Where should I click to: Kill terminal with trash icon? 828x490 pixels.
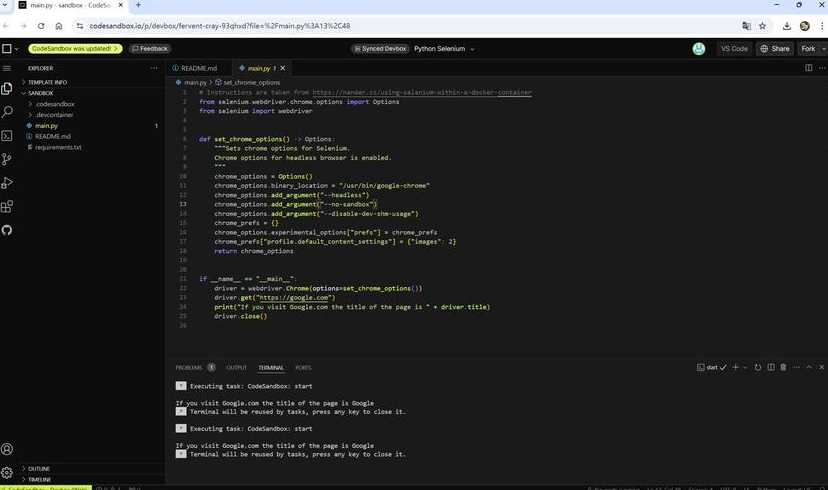point(783,367)
